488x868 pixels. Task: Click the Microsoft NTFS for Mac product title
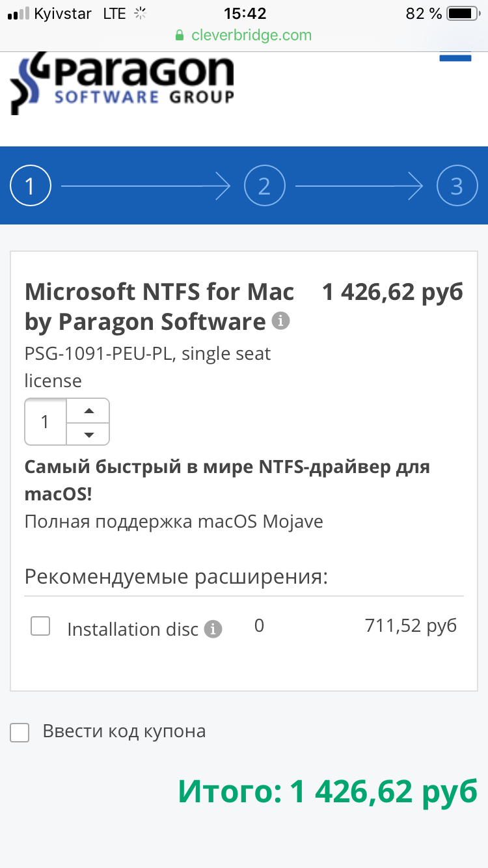(x=159, y=306)
